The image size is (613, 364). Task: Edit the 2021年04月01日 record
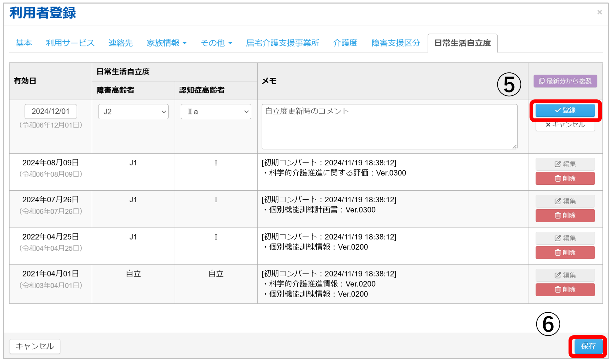[x=565, y=275]
